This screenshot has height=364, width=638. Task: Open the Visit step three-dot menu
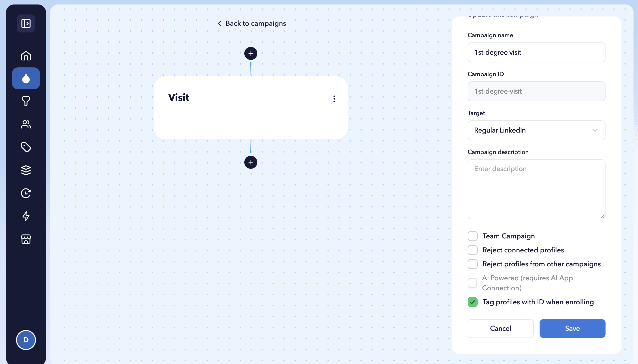334,99
